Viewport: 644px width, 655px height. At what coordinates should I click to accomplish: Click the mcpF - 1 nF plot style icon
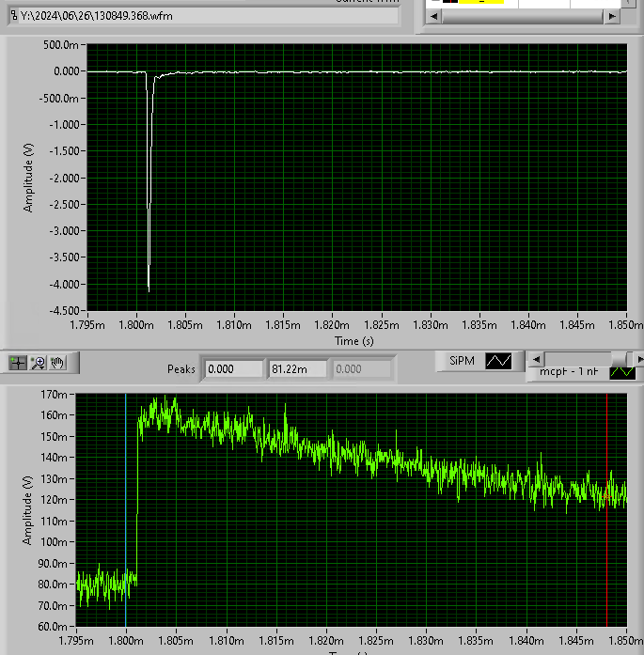[x=622, y=373]
